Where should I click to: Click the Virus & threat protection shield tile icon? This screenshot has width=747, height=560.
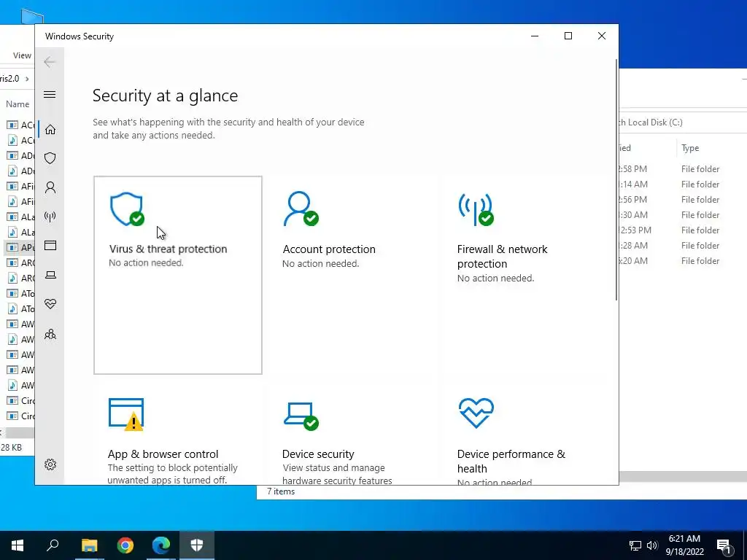pos(127,209)
